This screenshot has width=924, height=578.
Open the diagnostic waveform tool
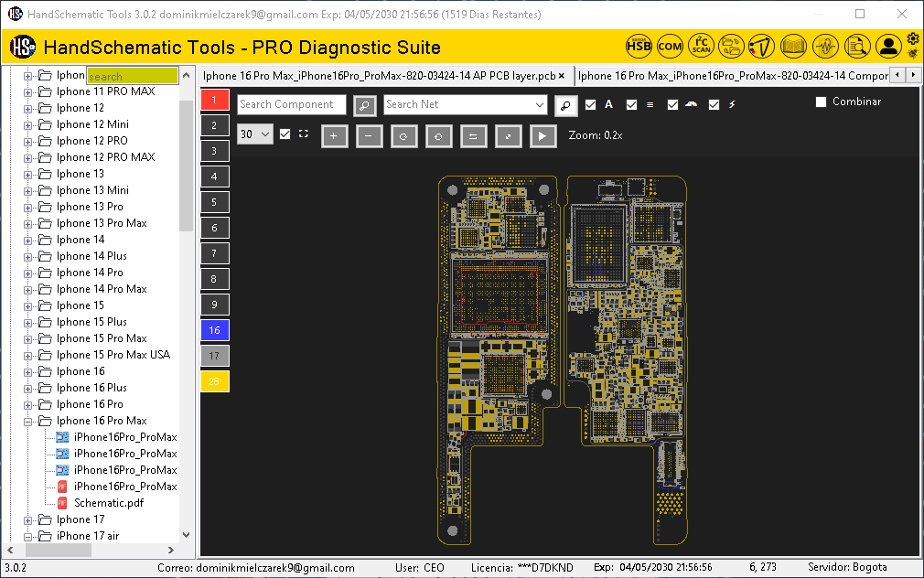[x=825, y=46]
